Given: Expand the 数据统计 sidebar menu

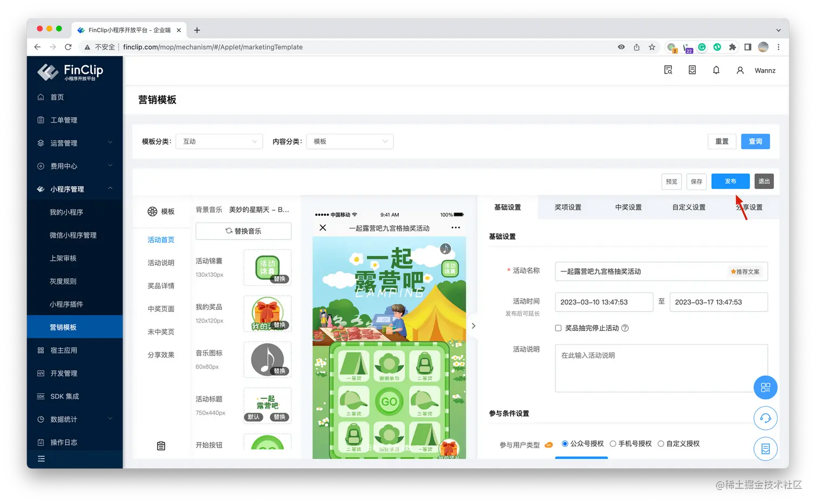Looking at the screenshot, I should click(74, 419).
